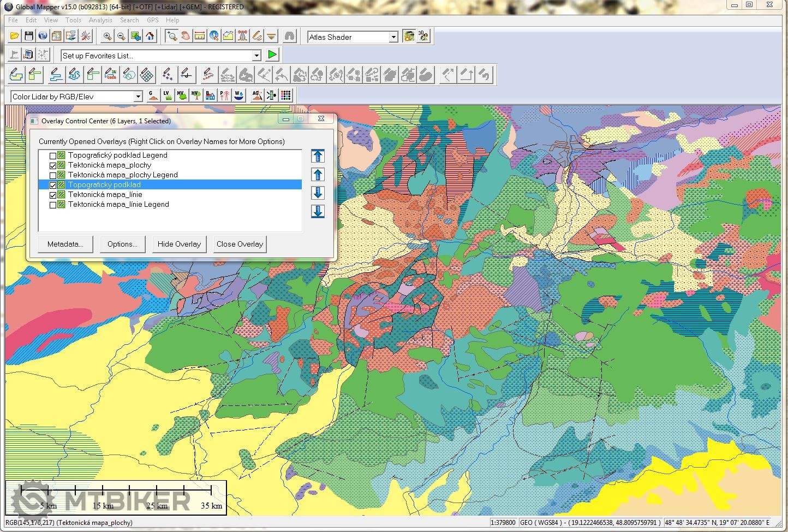Click the Create Grid digitizer icon
The width and height of the screenshot is (788, 532).
[146, 74]
